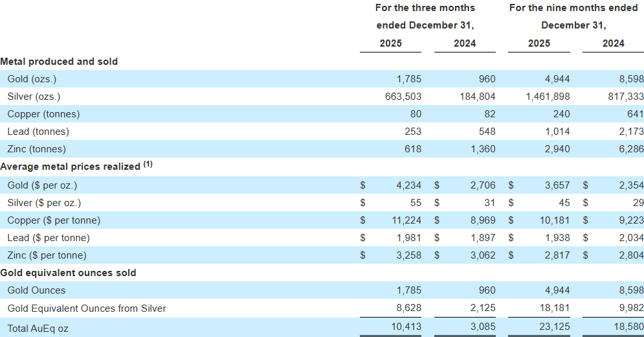This screenshot has width=644, height=337.
Task: Click 'Gold Equivalent Ounces from Silver' label
Action: click(x=87, y=308)
